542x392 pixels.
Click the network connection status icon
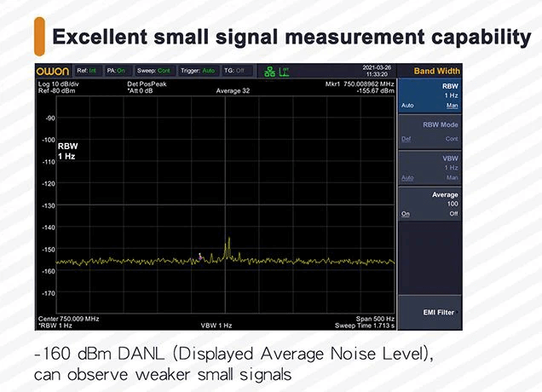pyautogui.click(x=271, y=71)
